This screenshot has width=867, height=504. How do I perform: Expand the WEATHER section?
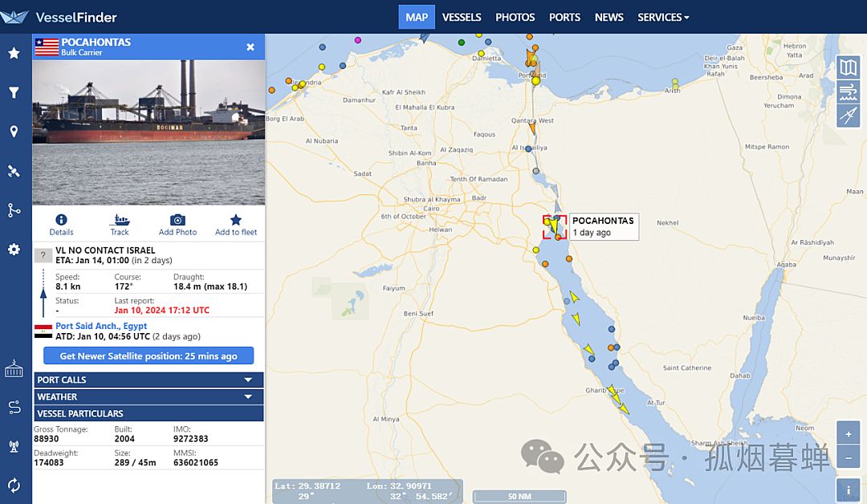[x=149, y=396]
